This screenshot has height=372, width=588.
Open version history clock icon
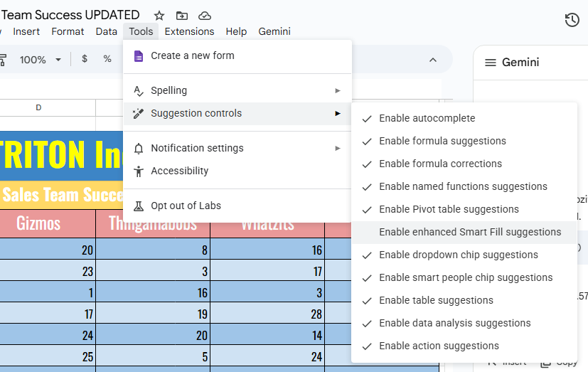click(x=572, y=20)
